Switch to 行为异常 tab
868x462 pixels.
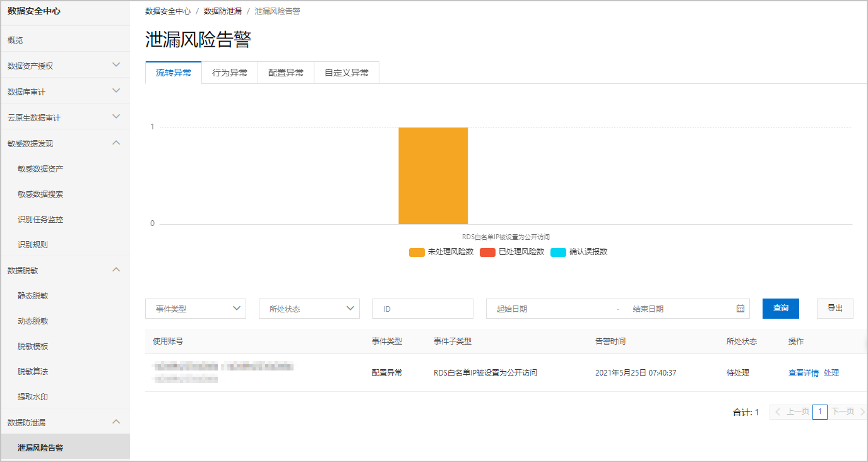click(x=230, y=73)
